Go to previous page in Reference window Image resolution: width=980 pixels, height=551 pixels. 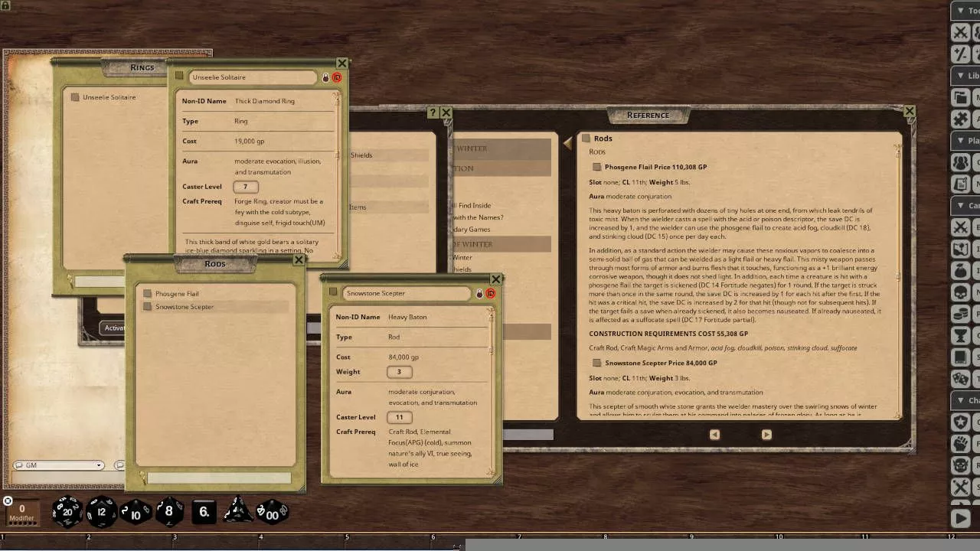pos(714,435)
